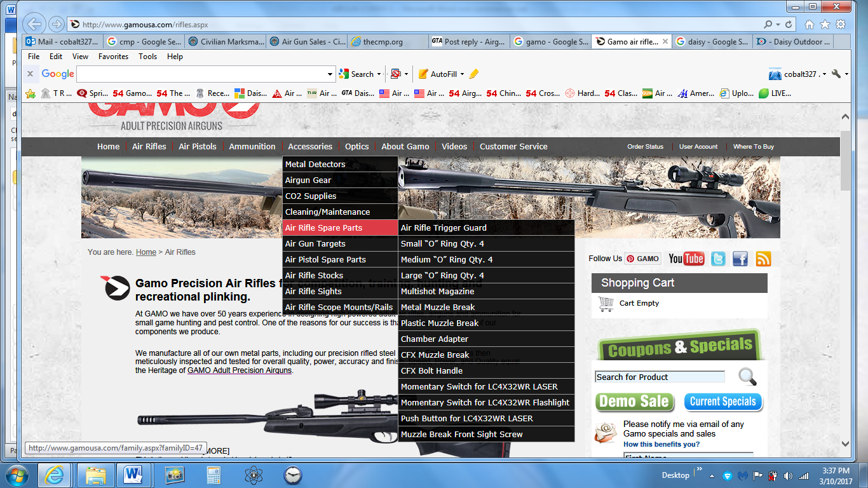Choose Multishot Magazine from submenu
868x488 pixels.
tap(487, 291)
